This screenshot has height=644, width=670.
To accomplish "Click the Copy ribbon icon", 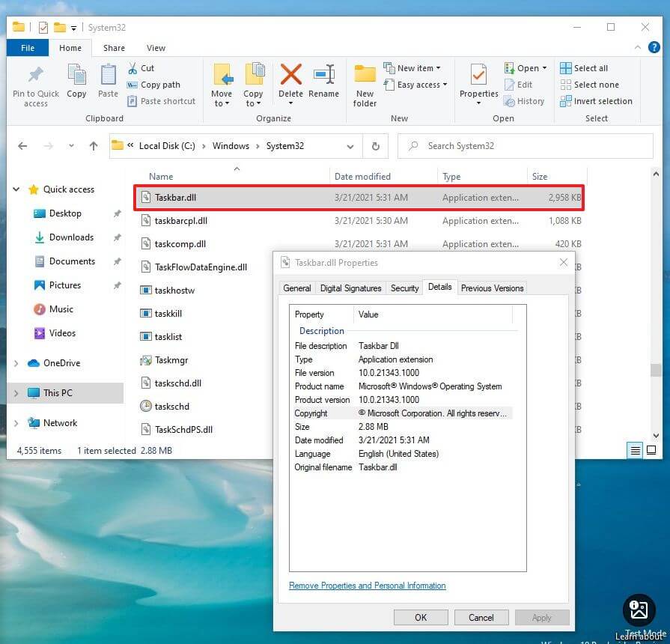I will click(x=77, y=75).
